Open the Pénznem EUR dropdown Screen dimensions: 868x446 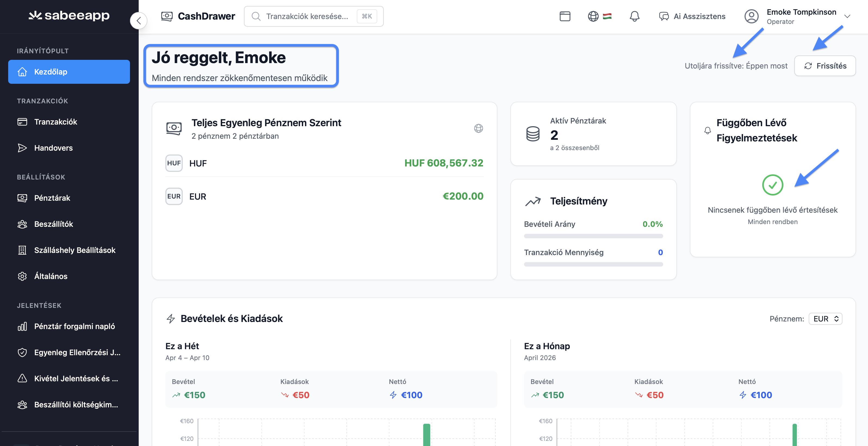[825, 319]
